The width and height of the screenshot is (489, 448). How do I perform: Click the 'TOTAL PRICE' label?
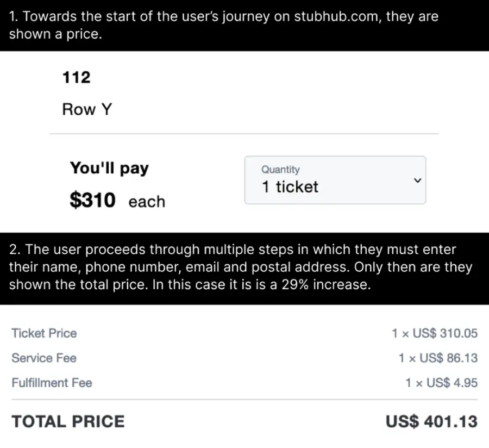(68, 421)
